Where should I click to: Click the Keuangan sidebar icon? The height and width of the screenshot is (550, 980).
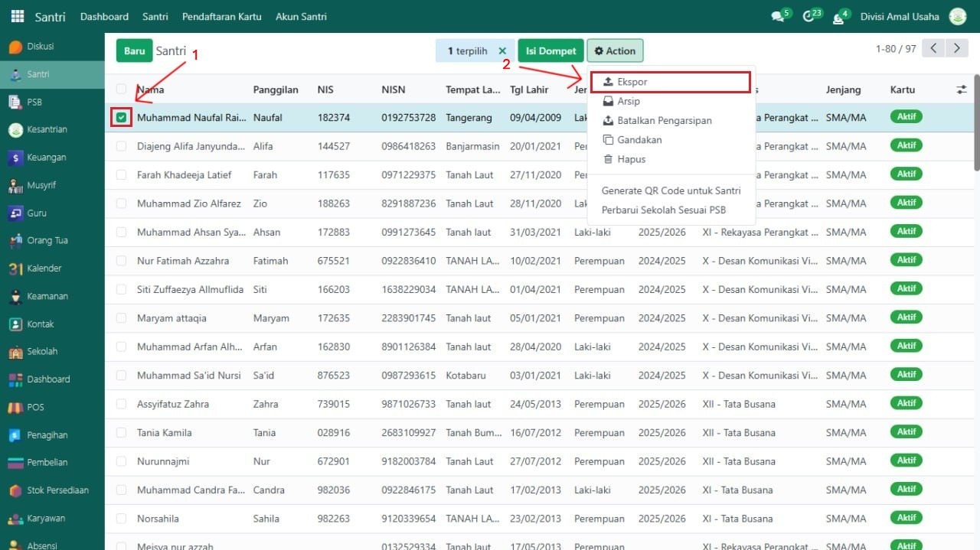[15, 158]
